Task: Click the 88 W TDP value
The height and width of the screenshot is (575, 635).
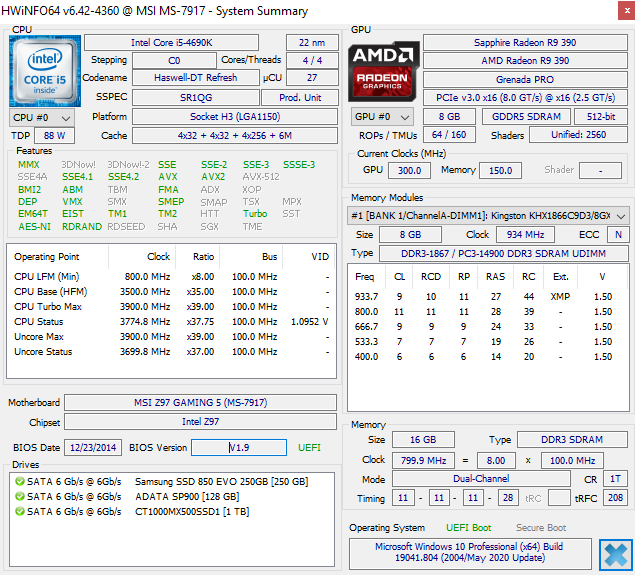Action: tap(54, 136)
